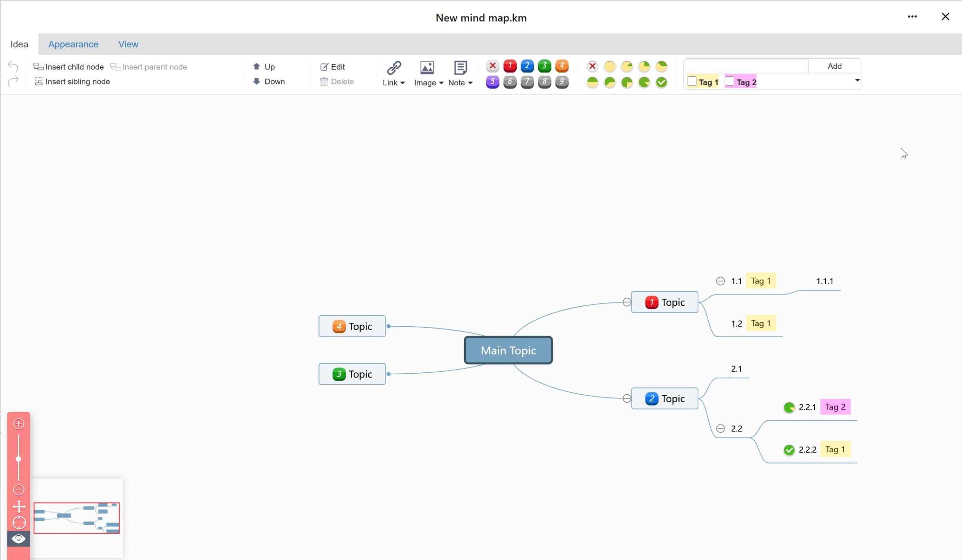Screen dimensions: 962x560
Task: Click checkmark icon on node 2.2.2
Action: pos(789,450)
